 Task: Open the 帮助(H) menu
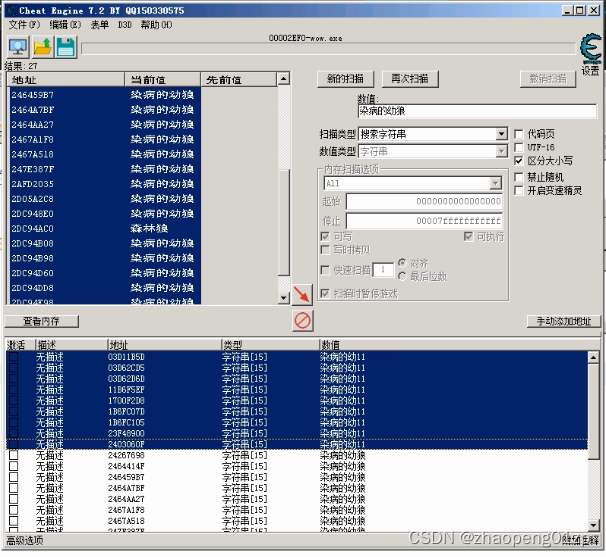tap(156, 25)
